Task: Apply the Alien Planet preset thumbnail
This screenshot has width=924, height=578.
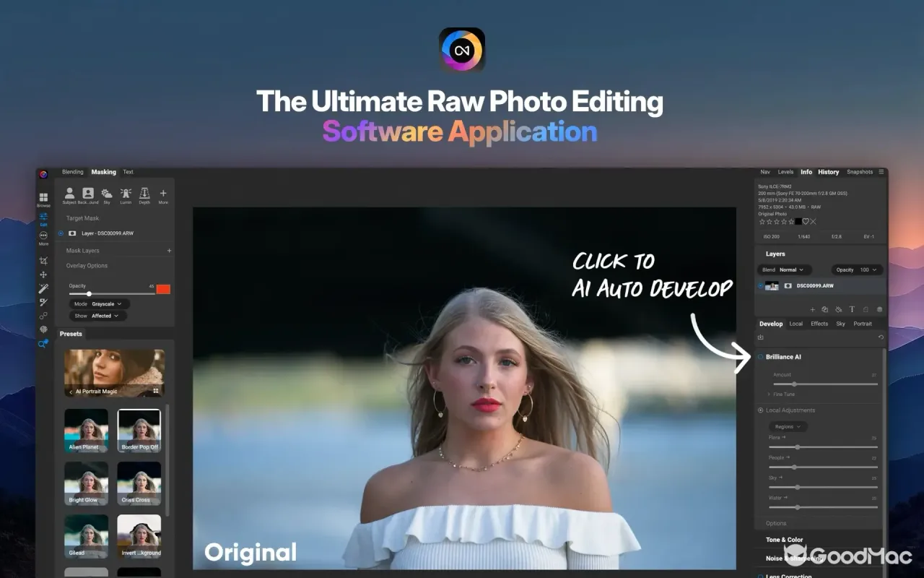Action: [x=87, y=431]
